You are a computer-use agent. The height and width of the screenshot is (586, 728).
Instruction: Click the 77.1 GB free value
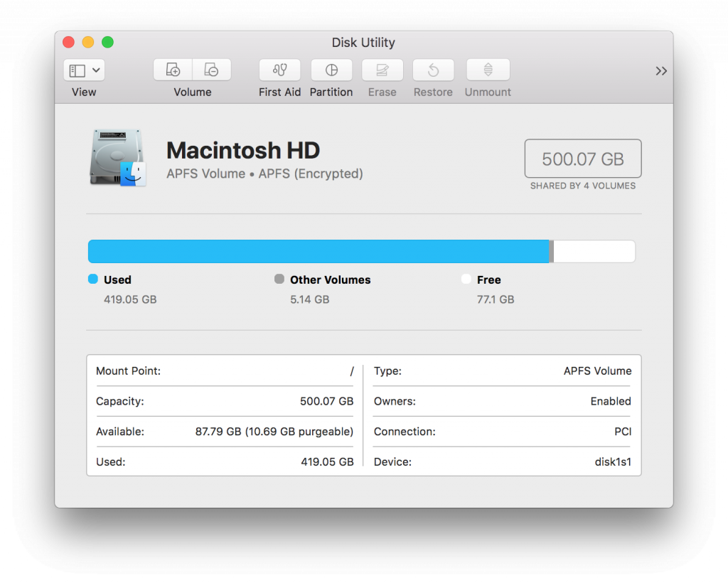tap(496, 299)
